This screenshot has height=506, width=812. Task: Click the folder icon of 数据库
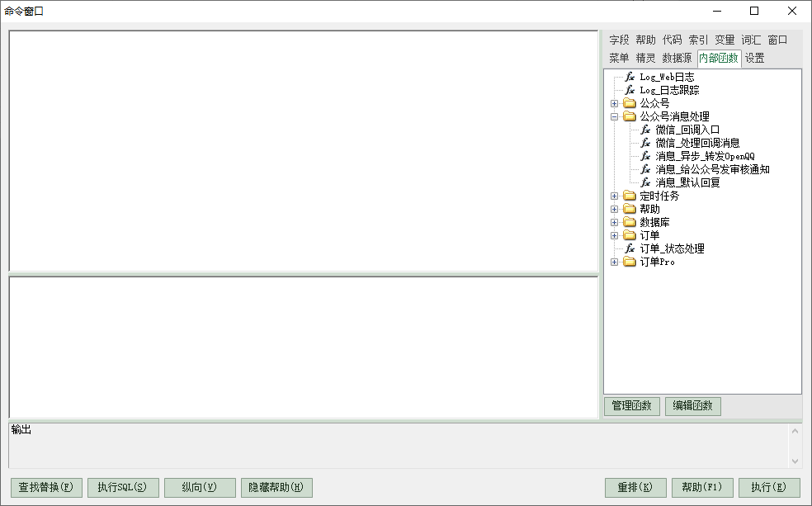(x=630, y=222)
